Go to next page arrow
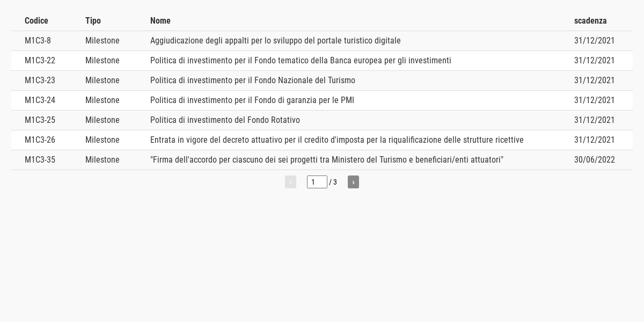Screen dimensions: 644x322 pos(353,182)
